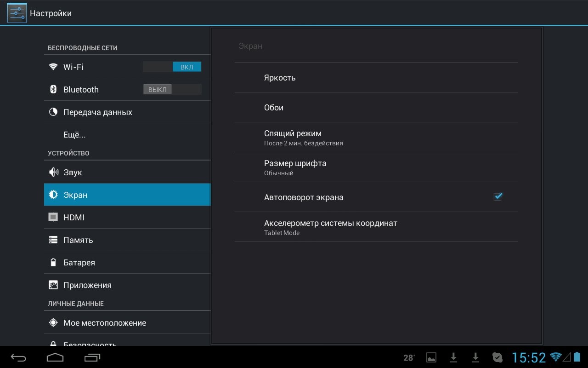
Task: Turn on the Bluetooth ВЫКЛ switch
Action: [x=172, y=89]
